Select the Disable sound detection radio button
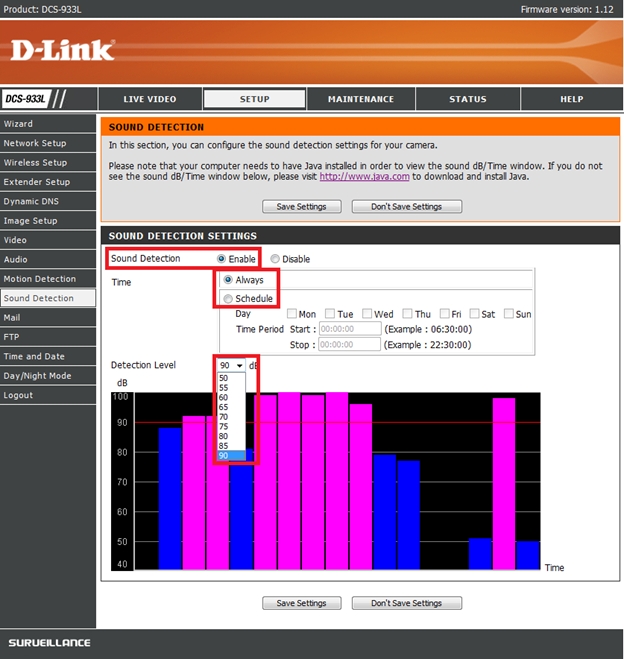Image resolution: width=624 pixels, height=659 pixels. coord(275,259)
